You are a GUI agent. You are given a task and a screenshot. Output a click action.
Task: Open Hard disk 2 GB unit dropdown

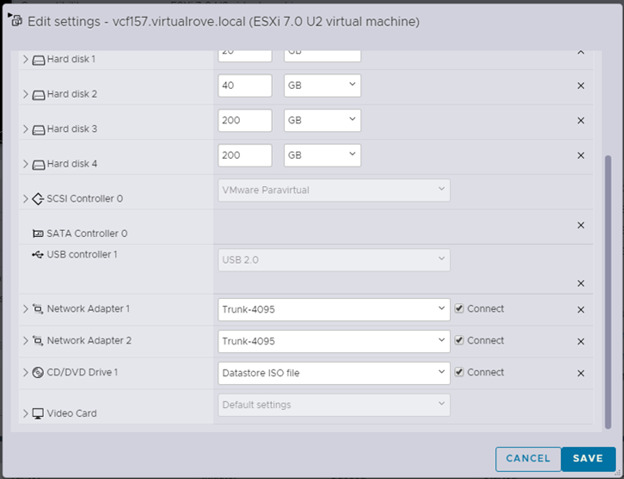click(321, 86)
